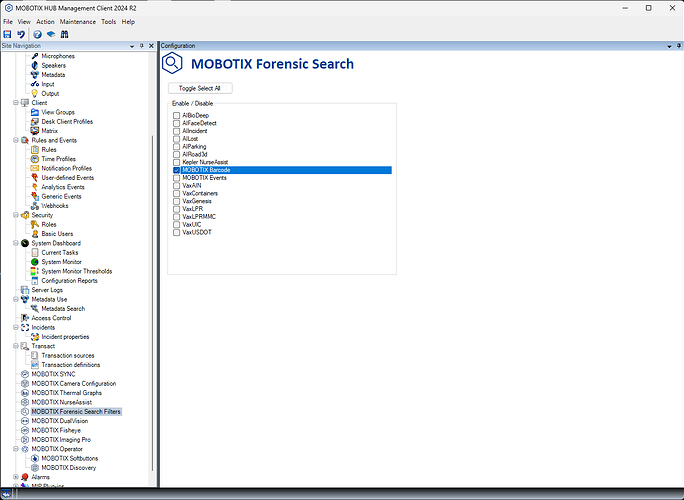The height and width of the screenshot is (500, 684).
Task: Collapse the Incidents tree node
Action: pos(16,327)
